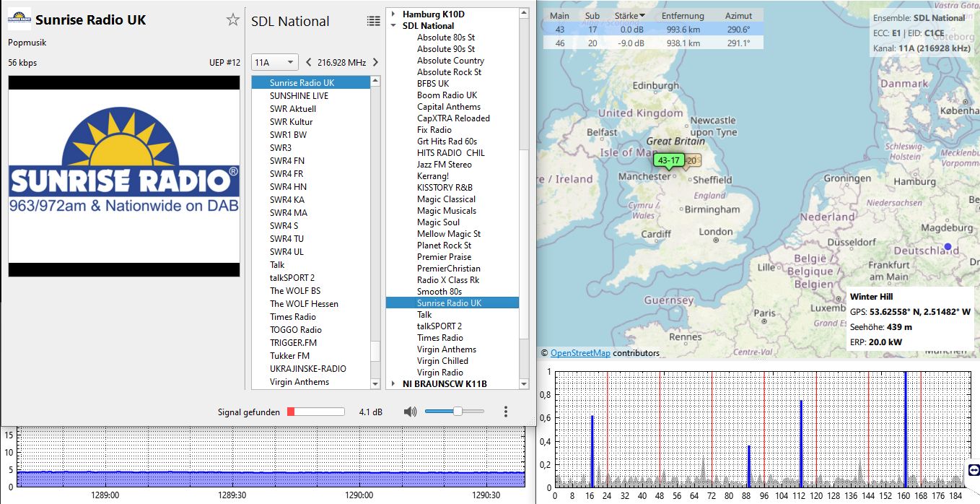This screenshot has height=504, width=980.
Task: Step to the next frequency with right chevron
Action: tap(375, 63)
